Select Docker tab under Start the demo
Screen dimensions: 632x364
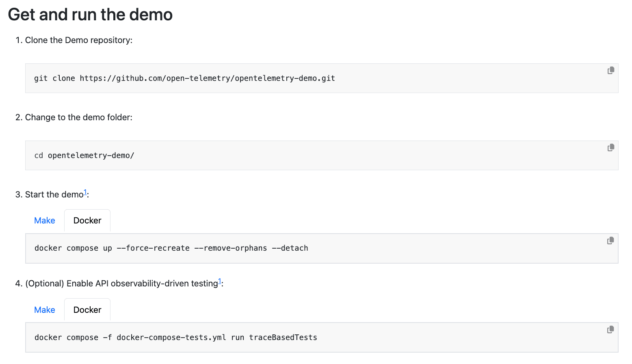pos(87,221)
